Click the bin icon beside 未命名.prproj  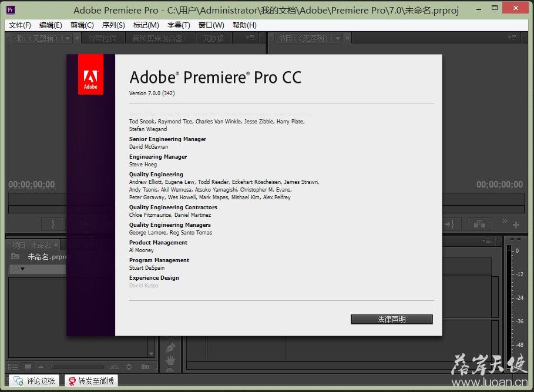(15, 256)
